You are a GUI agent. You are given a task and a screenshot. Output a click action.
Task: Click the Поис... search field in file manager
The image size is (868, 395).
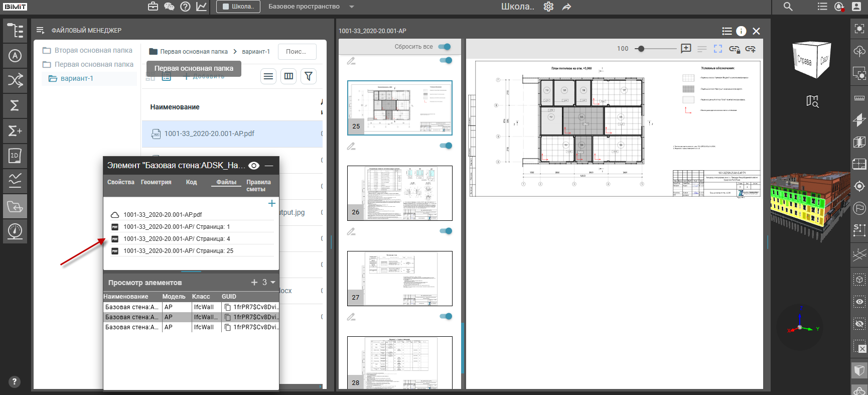point(297,52)
